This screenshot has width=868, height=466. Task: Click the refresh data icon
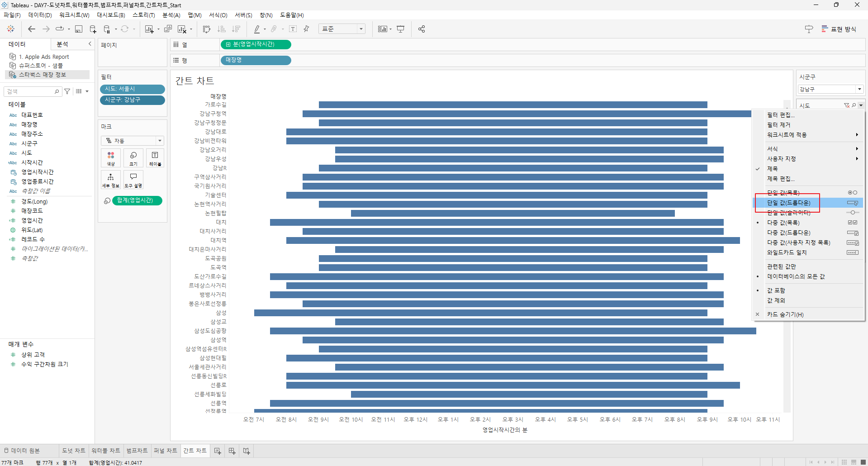(x=124, y=29)
